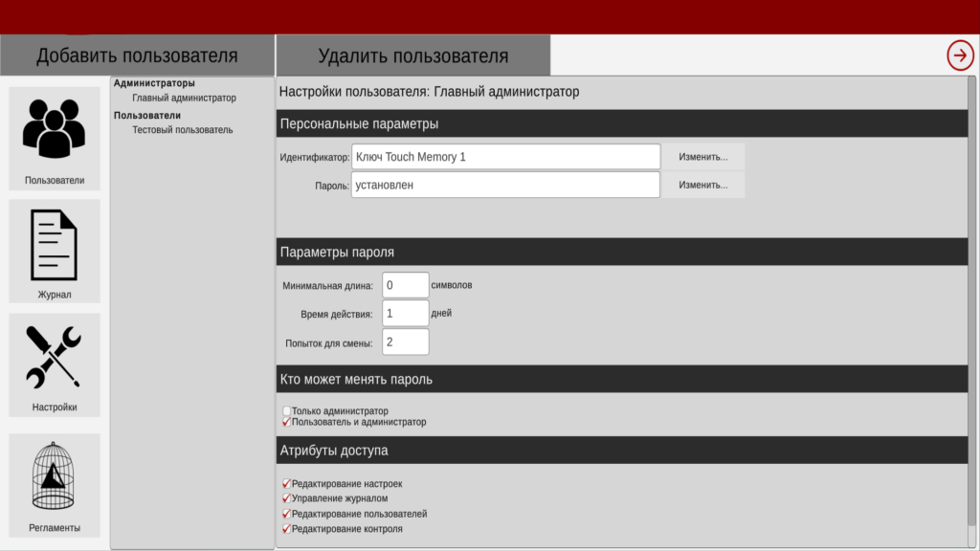980x551 pixels.
Task: Select Главный администратор in user tree
Action: click(x=184, y=98)
